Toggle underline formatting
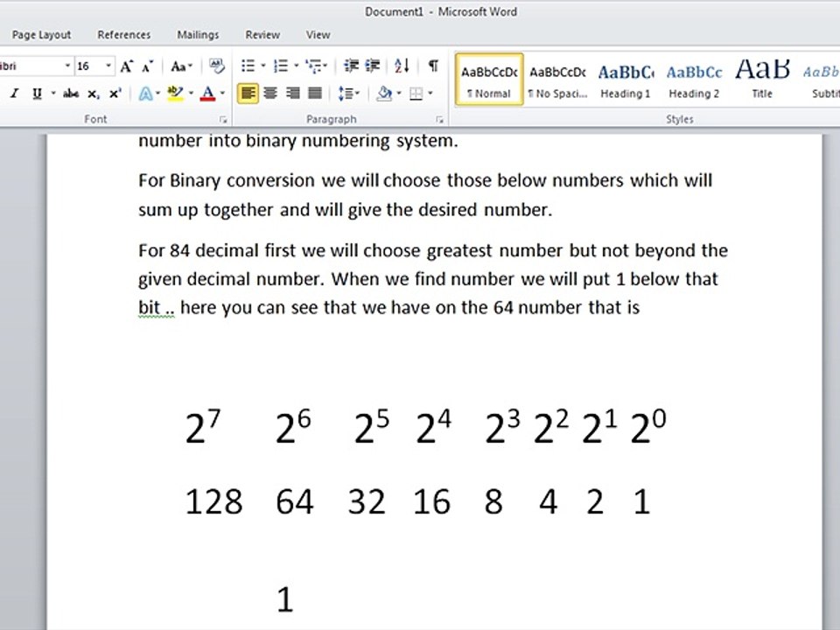 coord(37,94)
